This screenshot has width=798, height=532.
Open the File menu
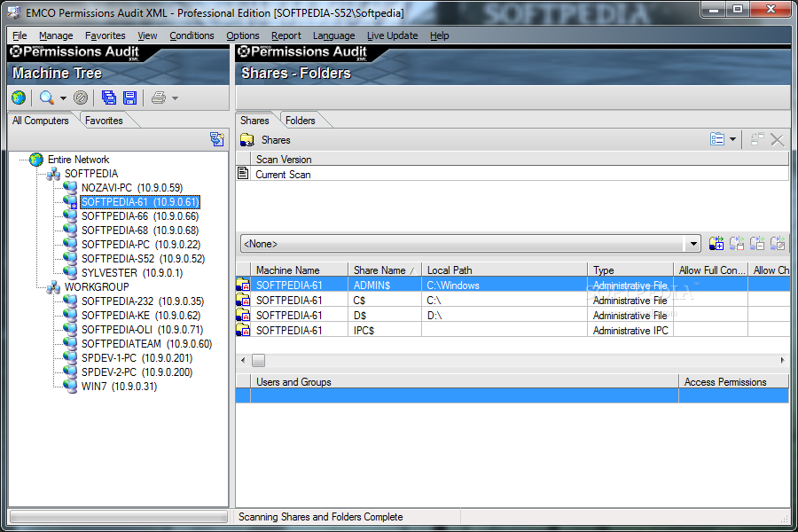click(x=20, y=35)
